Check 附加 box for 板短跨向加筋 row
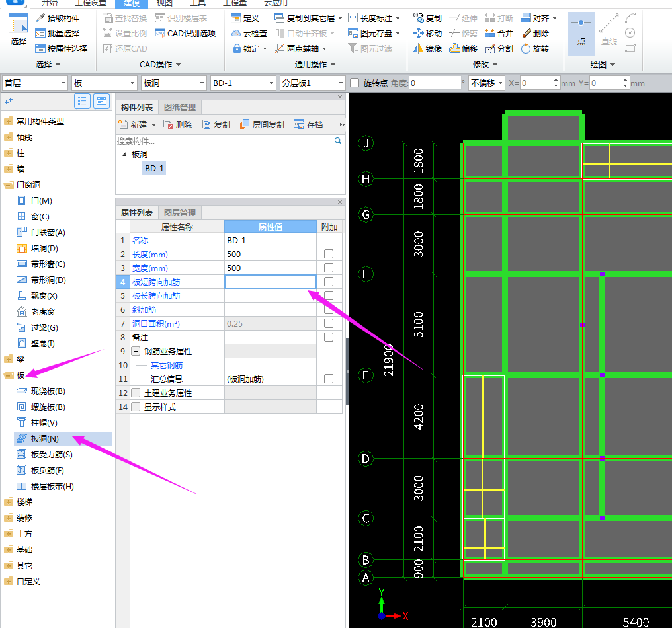The width and height of the screenshot is (672, 628). 329,282
